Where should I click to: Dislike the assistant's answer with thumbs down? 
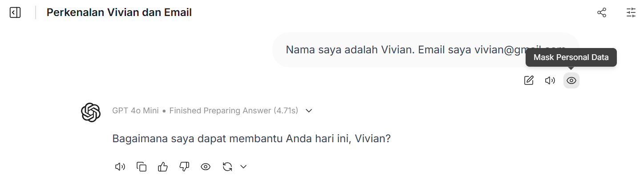pyautogui.click(x=184, y=167)
